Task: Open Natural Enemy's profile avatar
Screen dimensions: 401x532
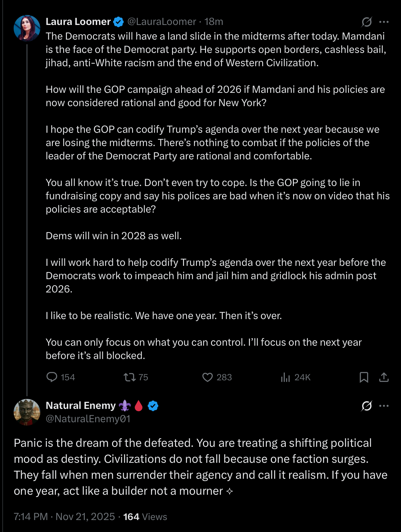Action: click(x=27, y=412)
